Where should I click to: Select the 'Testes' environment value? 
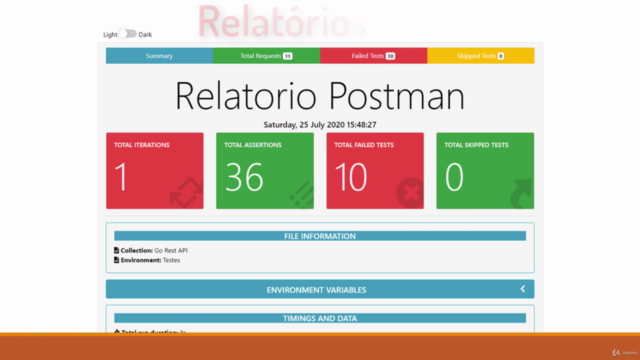171,260
